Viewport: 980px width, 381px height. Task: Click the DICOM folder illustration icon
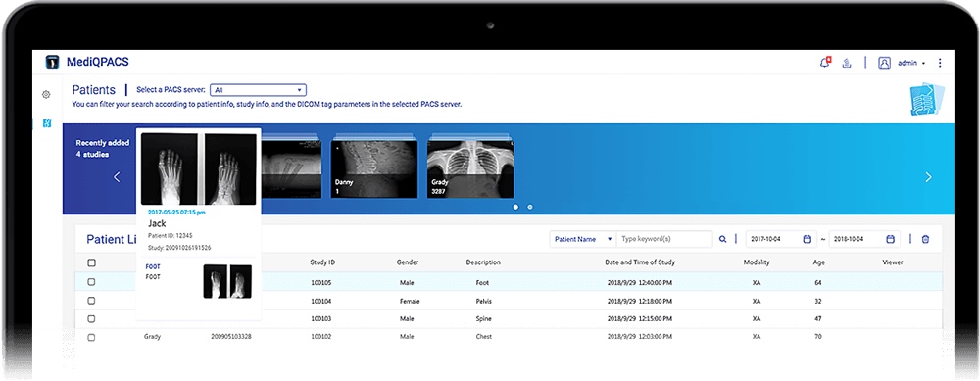(x=926, y=99)
